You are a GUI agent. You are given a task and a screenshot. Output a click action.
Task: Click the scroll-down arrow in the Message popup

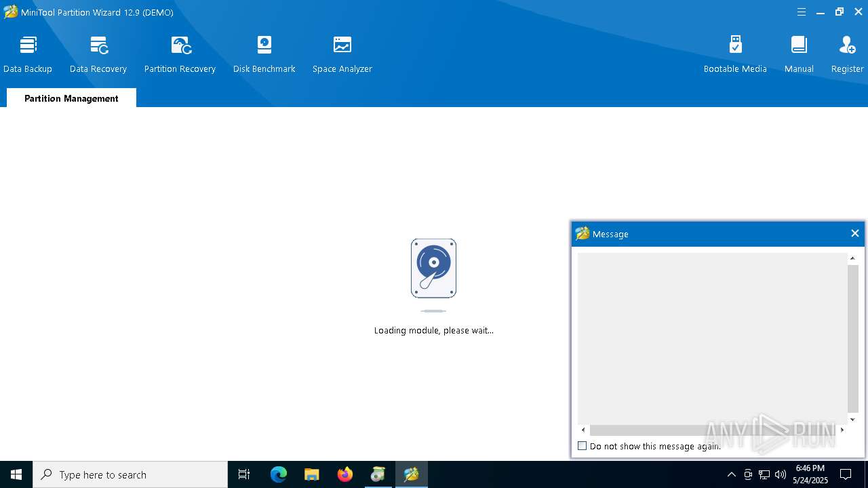click(x=853, y=420)
